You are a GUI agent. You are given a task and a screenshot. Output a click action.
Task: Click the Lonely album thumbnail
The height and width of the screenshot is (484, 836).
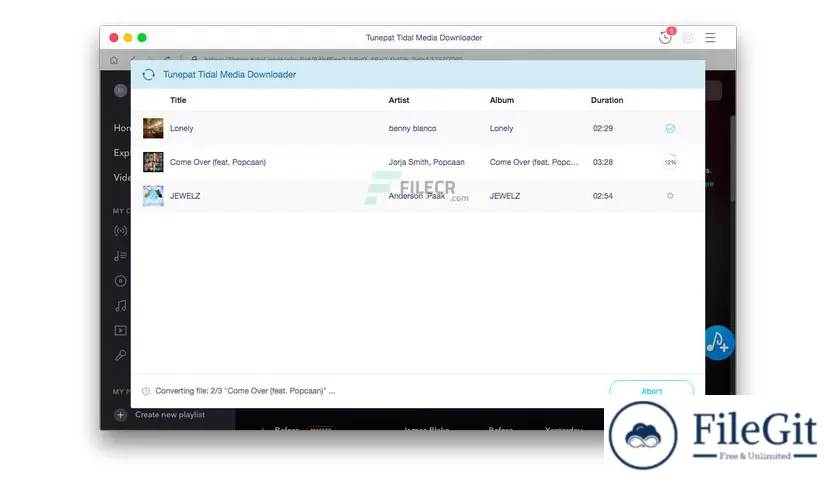pyautogui.click(x=153, y=128)
